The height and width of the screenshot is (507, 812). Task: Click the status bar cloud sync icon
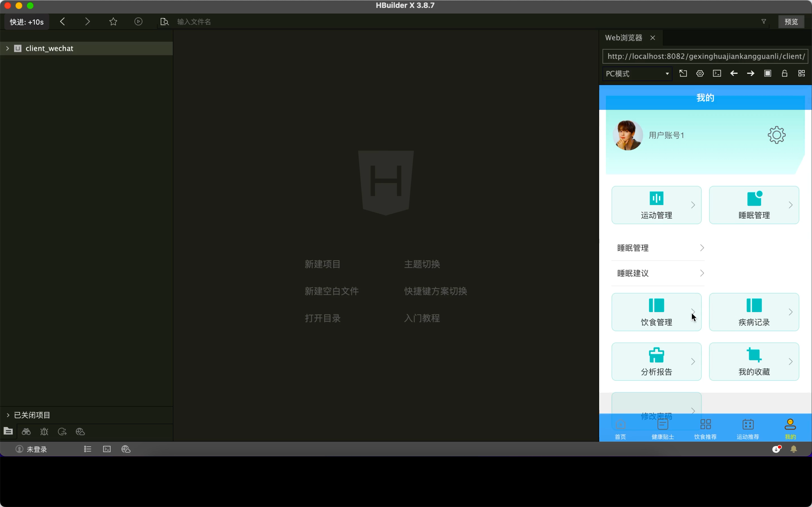[x=126, y=449]
